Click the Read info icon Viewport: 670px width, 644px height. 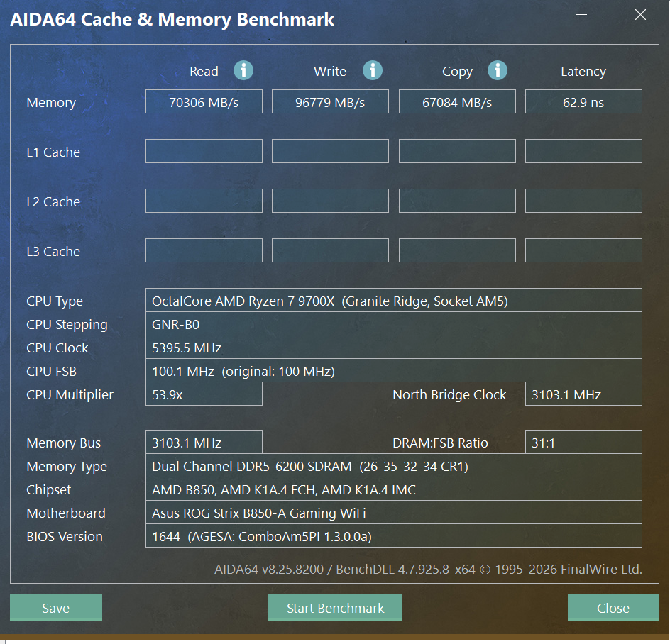(x=243, y=70)
